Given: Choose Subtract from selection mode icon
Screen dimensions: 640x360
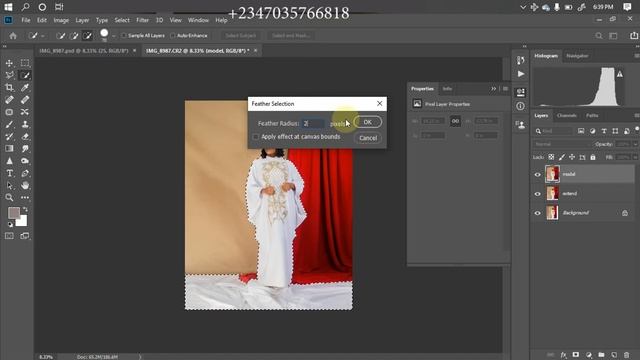Looking at the screenshot, I should point(87,36).
